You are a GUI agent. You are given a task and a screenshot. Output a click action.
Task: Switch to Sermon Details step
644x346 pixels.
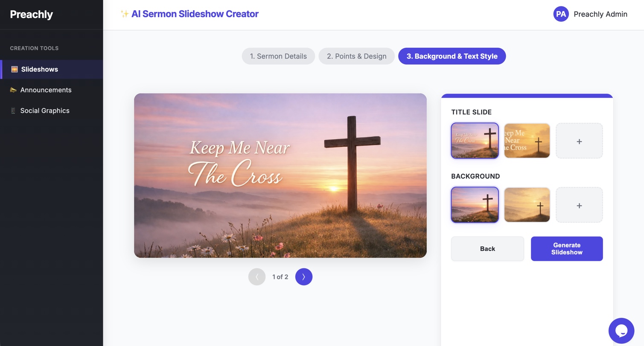278,56
